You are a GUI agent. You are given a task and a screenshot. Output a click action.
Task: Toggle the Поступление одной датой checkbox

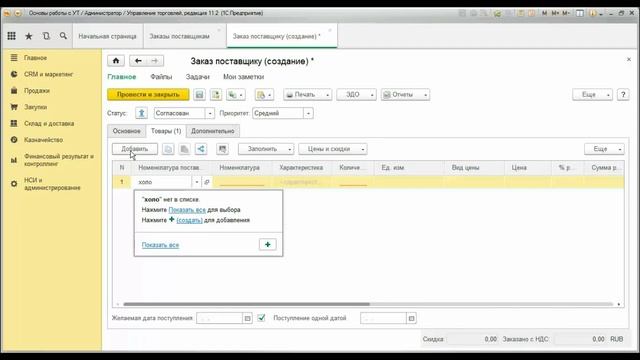(261, 318)
